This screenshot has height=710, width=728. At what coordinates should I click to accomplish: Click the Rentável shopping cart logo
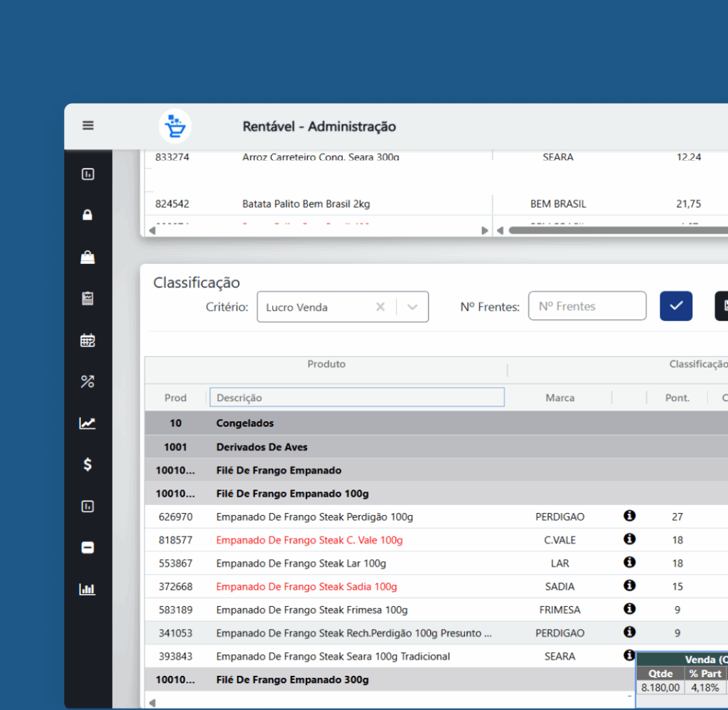175,127
